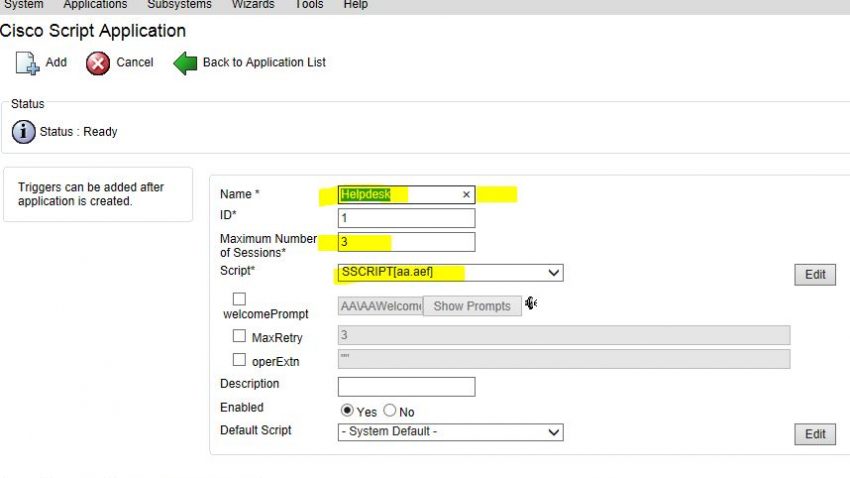Click the speaker icon beside Show Prompts
This screenshot has height=478, width=850.
coord(531,304)
